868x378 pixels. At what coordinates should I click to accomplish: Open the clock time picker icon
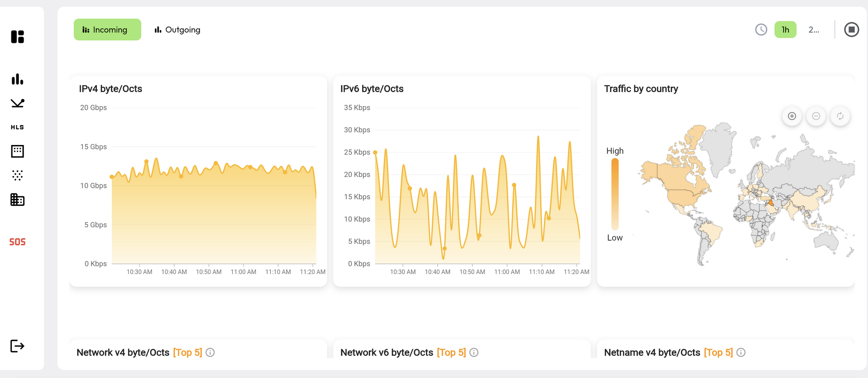pyautogui.click(x=761, y=30)
